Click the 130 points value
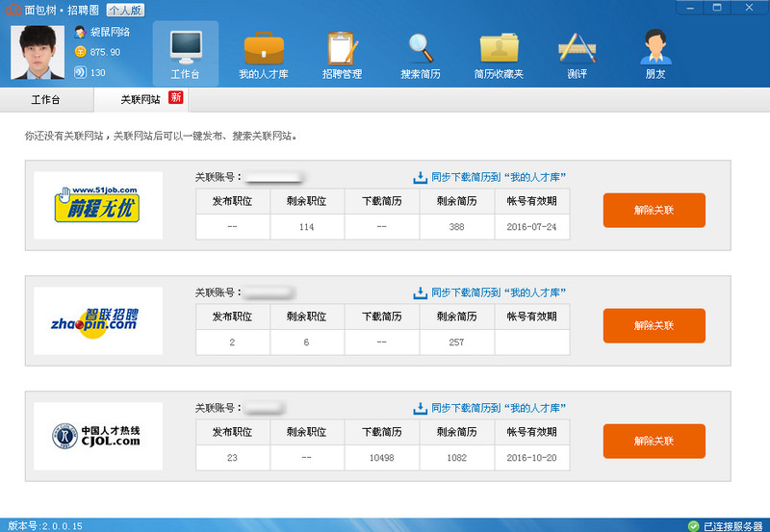770x532 pixels. [x=98, y=73]
